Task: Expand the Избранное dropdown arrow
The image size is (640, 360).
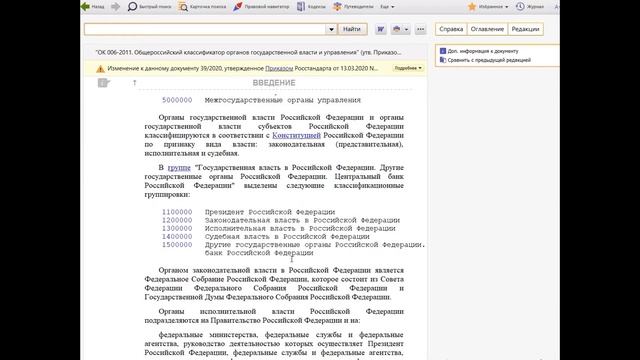Action: pyautogui.click(x=507, y=7)
